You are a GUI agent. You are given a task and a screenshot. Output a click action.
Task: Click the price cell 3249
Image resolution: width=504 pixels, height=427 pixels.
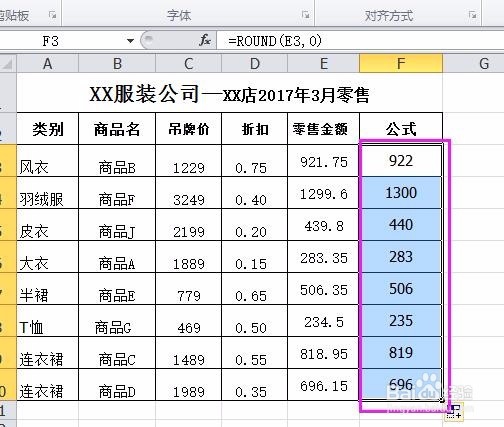pos(189,193)
